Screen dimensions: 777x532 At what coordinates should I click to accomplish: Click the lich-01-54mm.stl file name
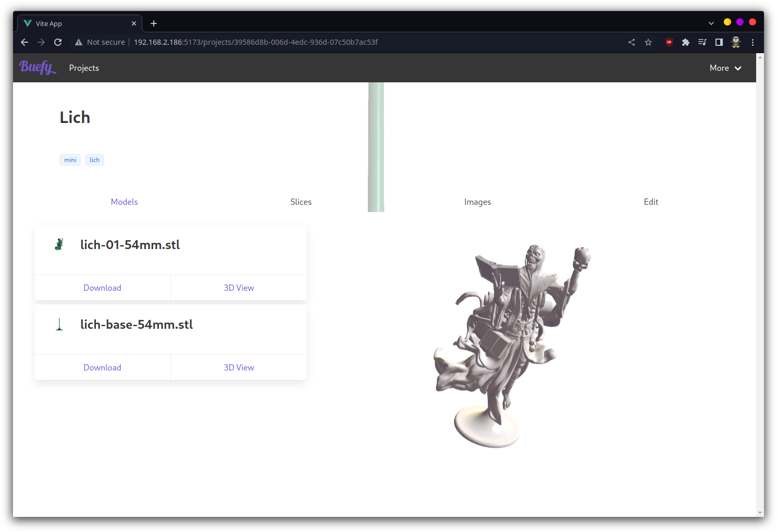(130, 245)
